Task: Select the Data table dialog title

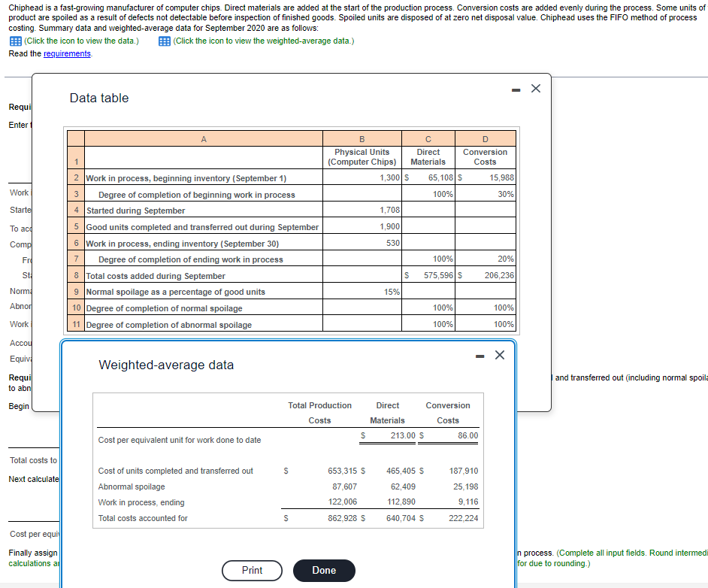Action: pyautogui.click(x=98, y=99)
